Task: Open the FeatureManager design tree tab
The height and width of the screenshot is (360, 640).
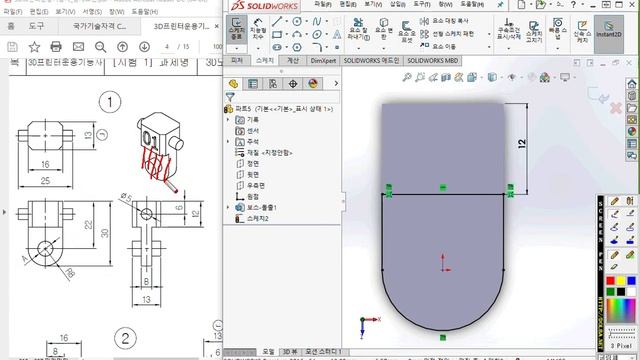Action: point(233,84)
